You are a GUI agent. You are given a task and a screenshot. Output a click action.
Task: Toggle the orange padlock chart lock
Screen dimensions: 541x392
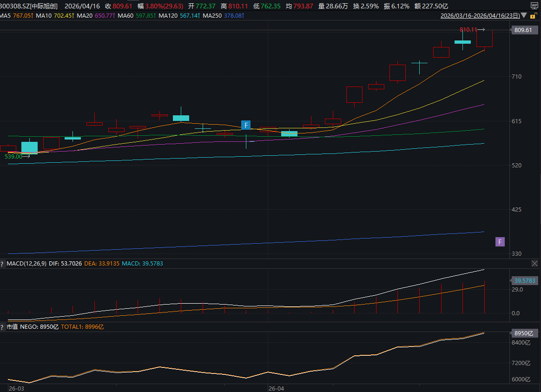(533, 16)
